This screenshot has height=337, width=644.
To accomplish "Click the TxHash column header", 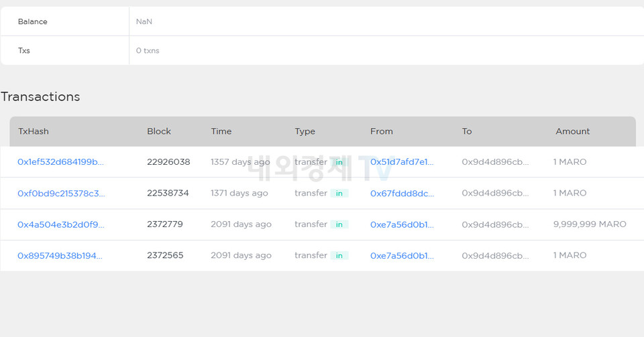I will pos(34,131).
